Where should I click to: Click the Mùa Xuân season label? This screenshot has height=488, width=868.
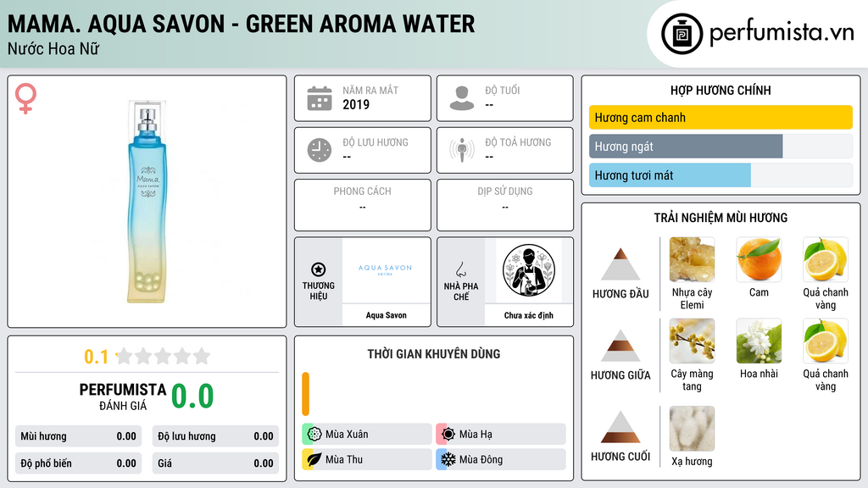click(x=347, y=435)
